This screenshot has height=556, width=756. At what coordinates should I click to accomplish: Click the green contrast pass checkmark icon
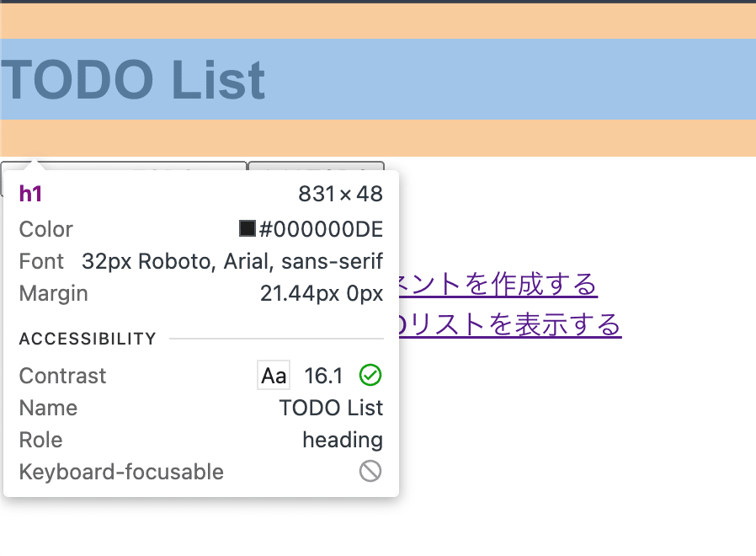click(370, 375)
